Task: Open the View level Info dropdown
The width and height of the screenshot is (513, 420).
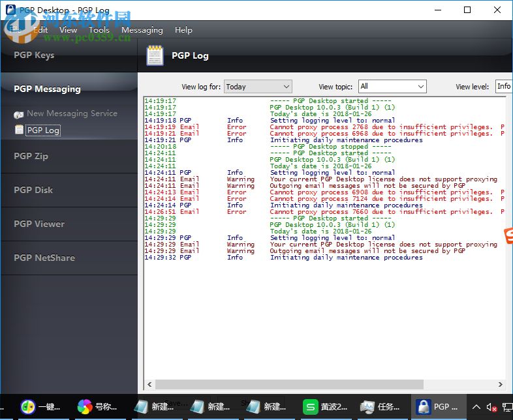Action: [504, 86]
